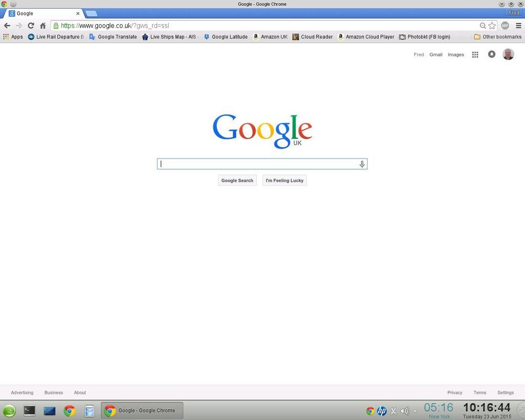Open the Privacy footer link
525x420 pixels.
(455, 392)
